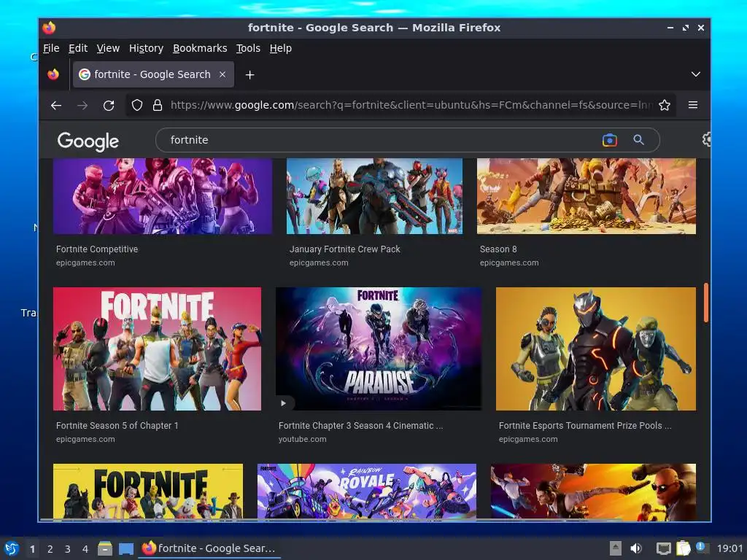Open the Firefox hamburger menu

tap(693, 105)
